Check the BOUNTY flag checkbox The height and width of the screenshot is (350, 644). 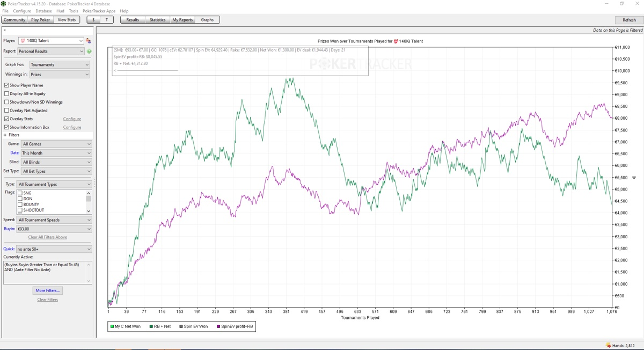(x=20, y=205)
